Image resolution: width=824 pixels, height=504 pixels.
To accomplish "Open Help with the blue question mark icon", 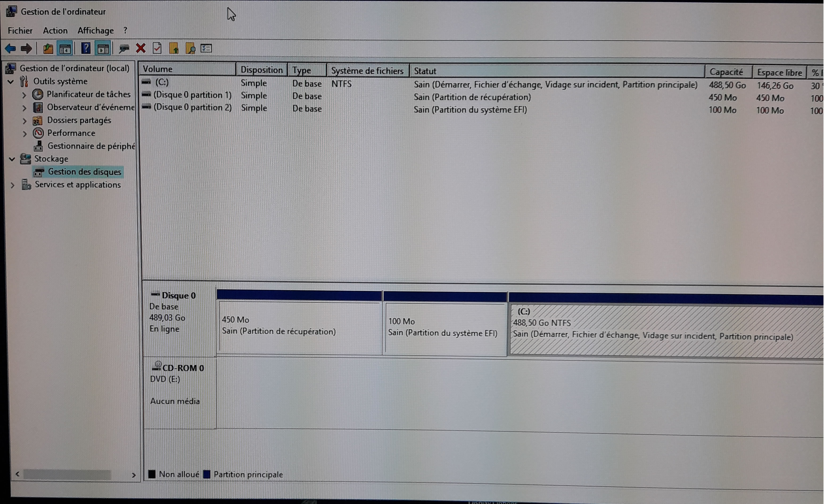I will click(86, 49).
